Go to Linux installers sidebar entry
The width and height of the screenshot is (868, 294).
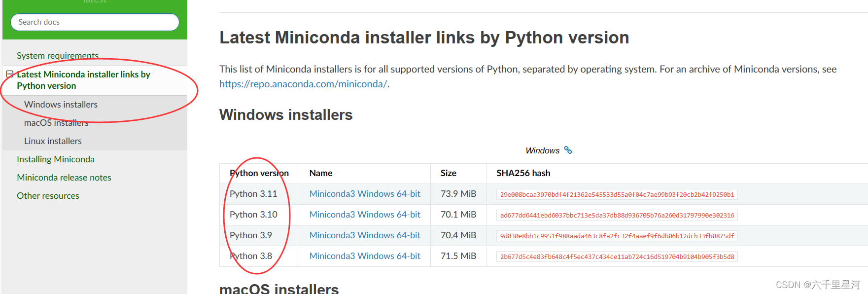[x=53, y=141]
